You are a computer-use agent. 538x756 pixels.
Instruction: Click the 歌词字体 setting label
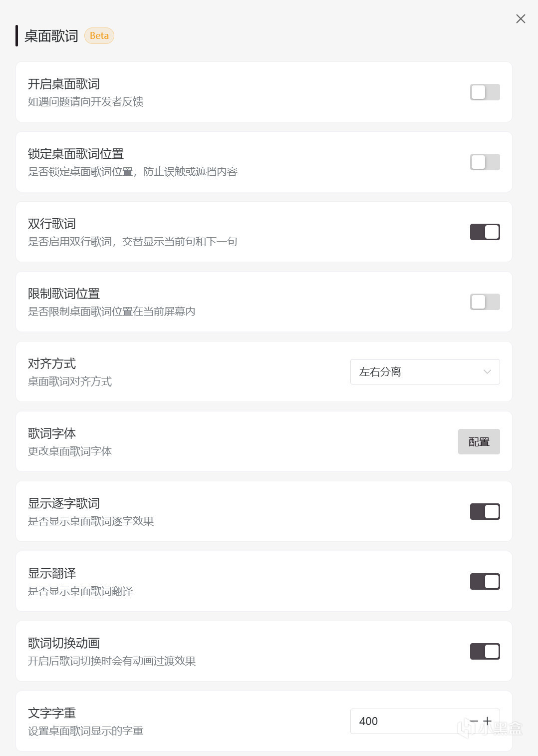pyautogui.click(x=52, y=433)
